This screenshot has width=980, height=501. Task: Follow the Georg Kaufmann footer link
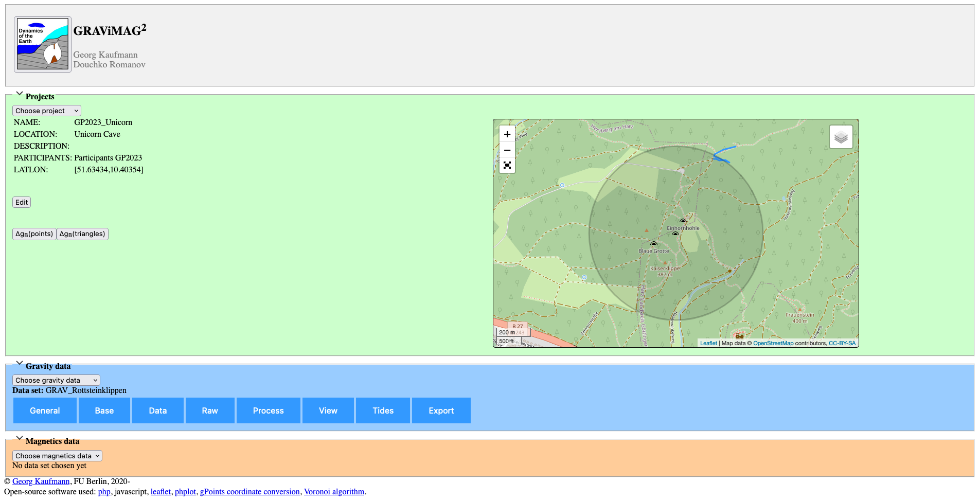[x=41, y=481]
